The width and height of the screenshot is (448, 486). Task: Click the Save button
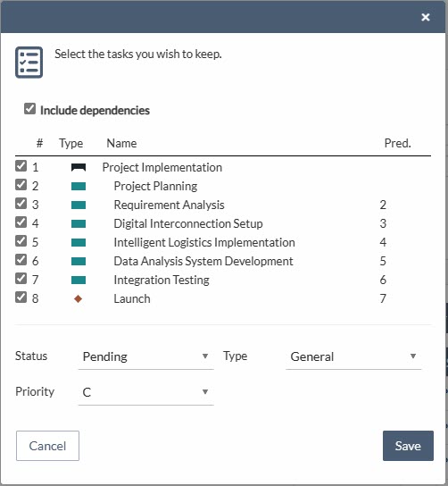pyautogui.click(x=408, y=446)
